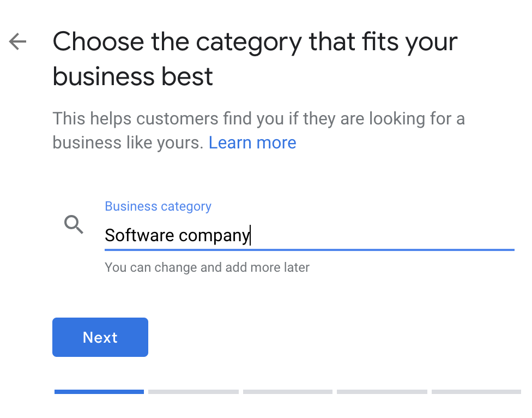This screenshot has height=418, width=532.
Task: Click the blue underline of the category field
Action: [x=310, y=250]
